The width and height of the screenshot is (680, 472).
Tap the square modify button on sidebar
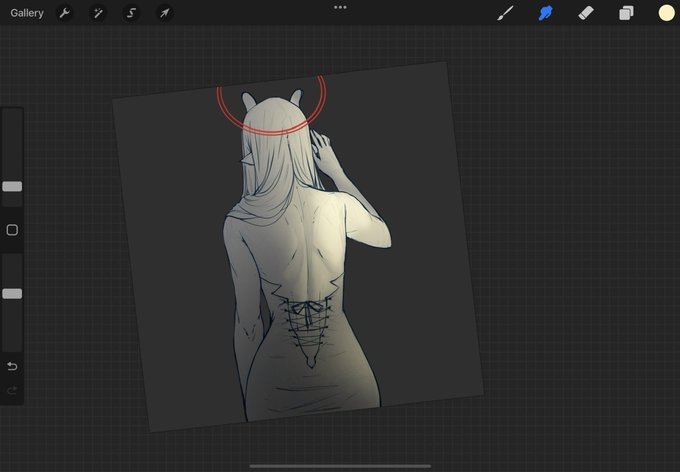[12, 230]
